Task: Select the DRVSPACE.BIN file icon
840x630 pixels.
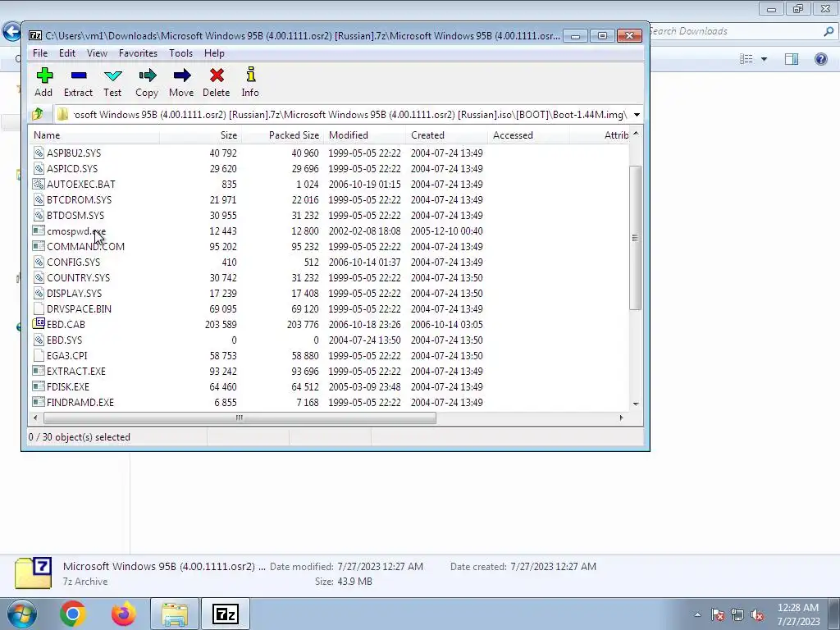Action: tap(39, 308)
